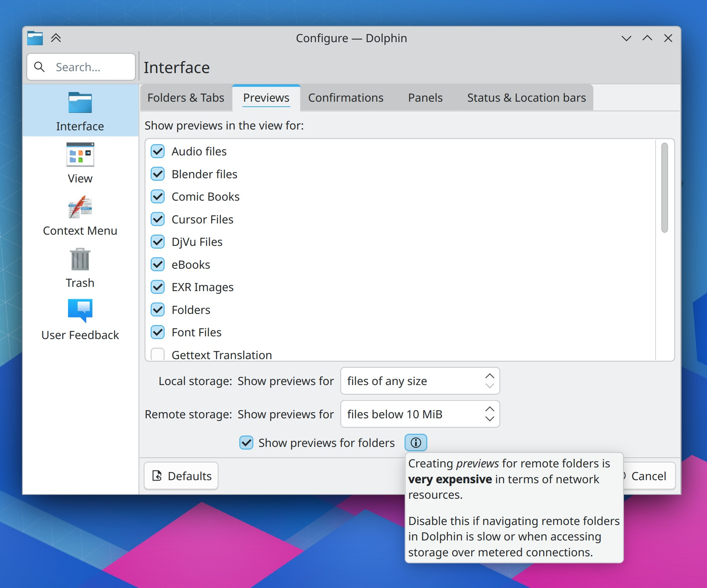
Task: Click the window roll-up double-chevron icon
Action: [x=56, y=38]
